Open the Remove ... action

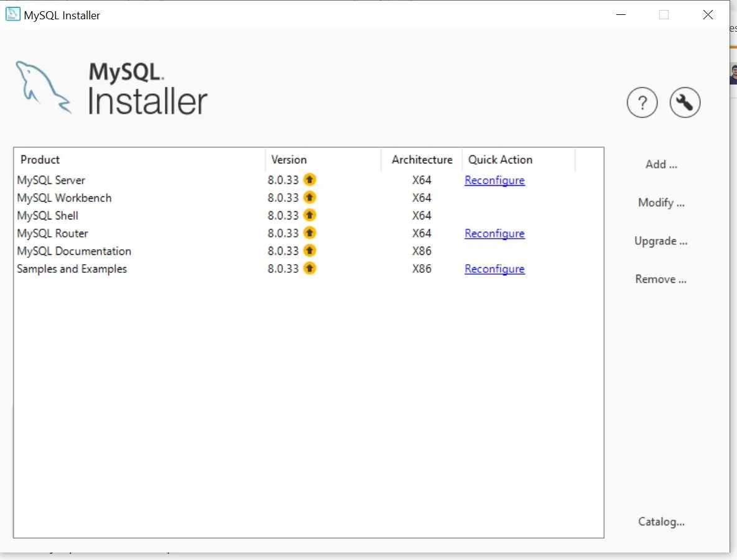click(661, 279)
